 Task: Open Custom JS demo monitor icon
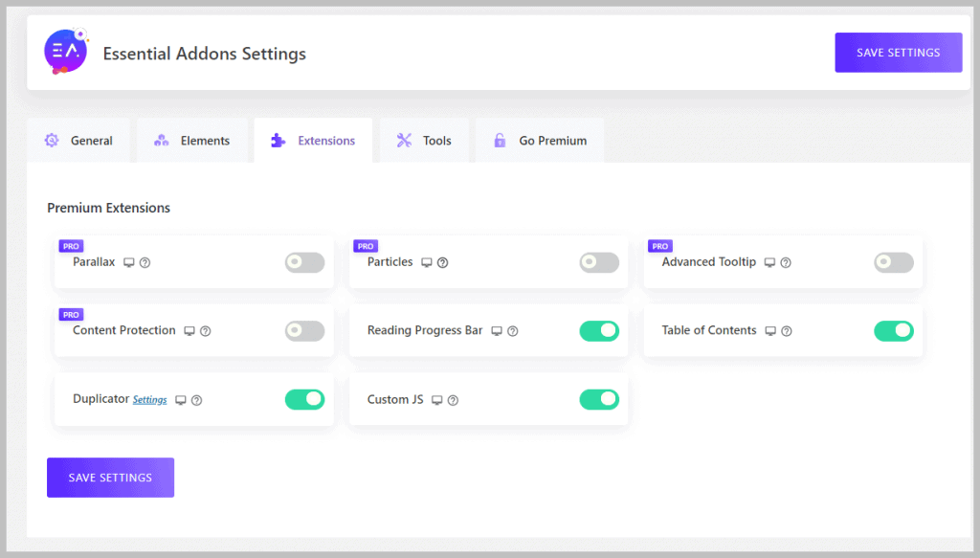(436, 400)
